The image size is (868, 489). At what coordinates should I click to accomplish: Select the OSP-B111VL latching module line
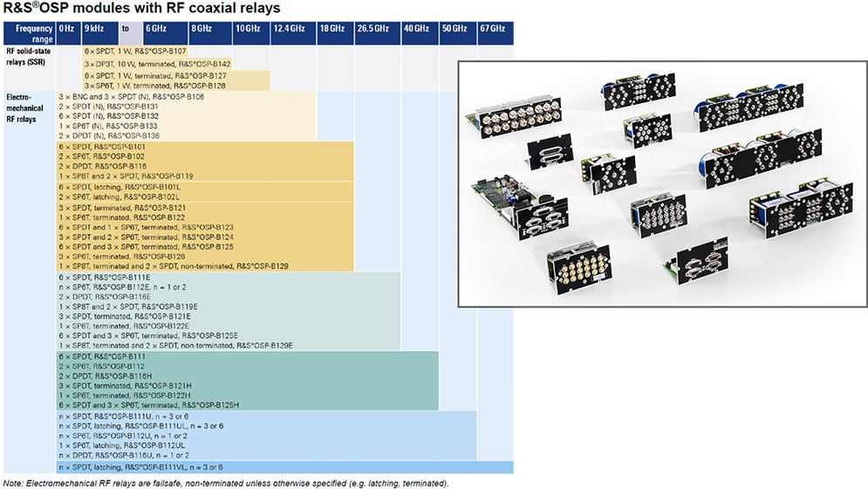tap(140, 467)
